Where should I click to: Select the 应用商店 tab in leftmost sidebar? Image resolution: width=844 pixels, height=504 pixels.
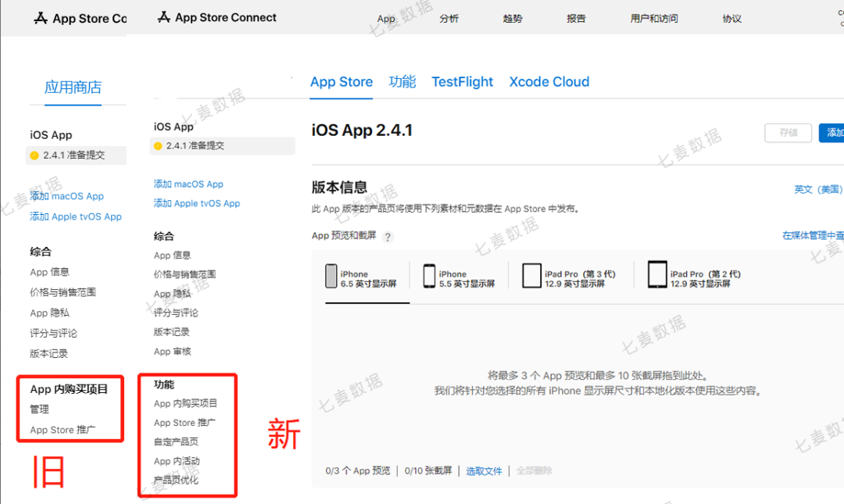click(73, 88)
